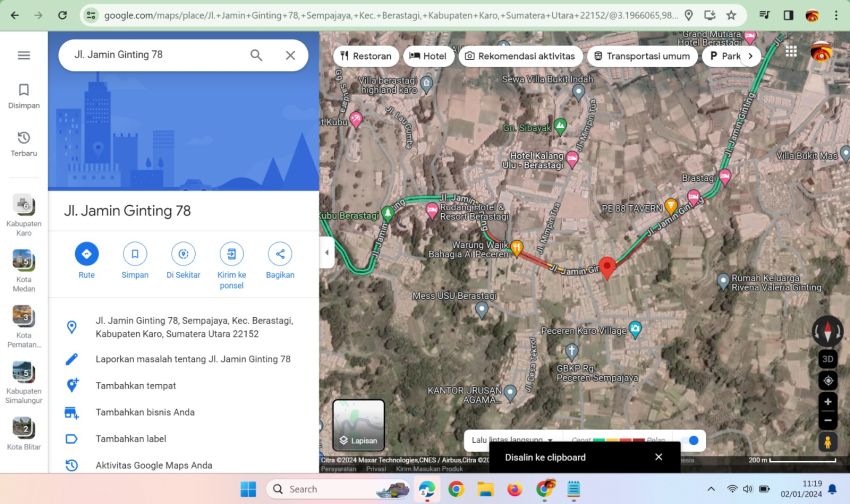Click the Rute directions button
The image size is (850, 504).
86,261
